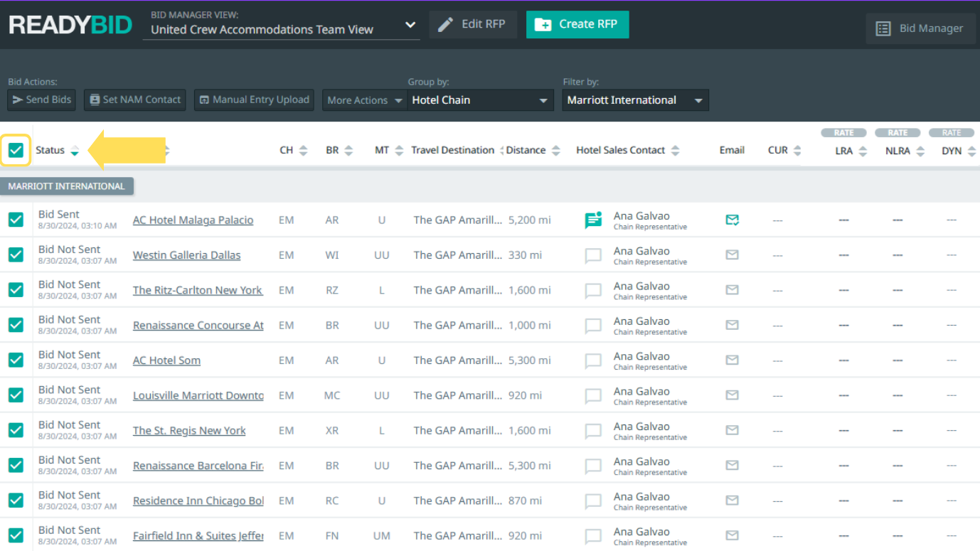This screenshot has height=551, width=980.
Task: Click Manual Entry Upload button
Action: point(254,100)
